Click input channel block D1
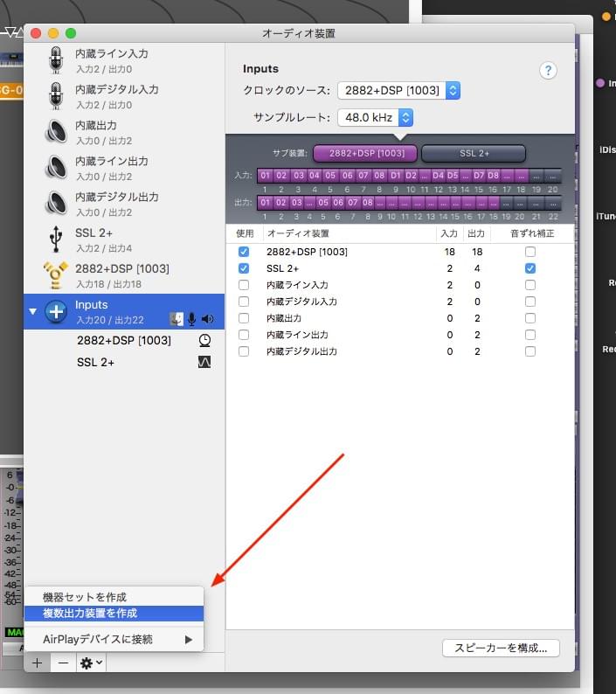The width and height of the screenshot is (616, 694). [x=395, y=176]
